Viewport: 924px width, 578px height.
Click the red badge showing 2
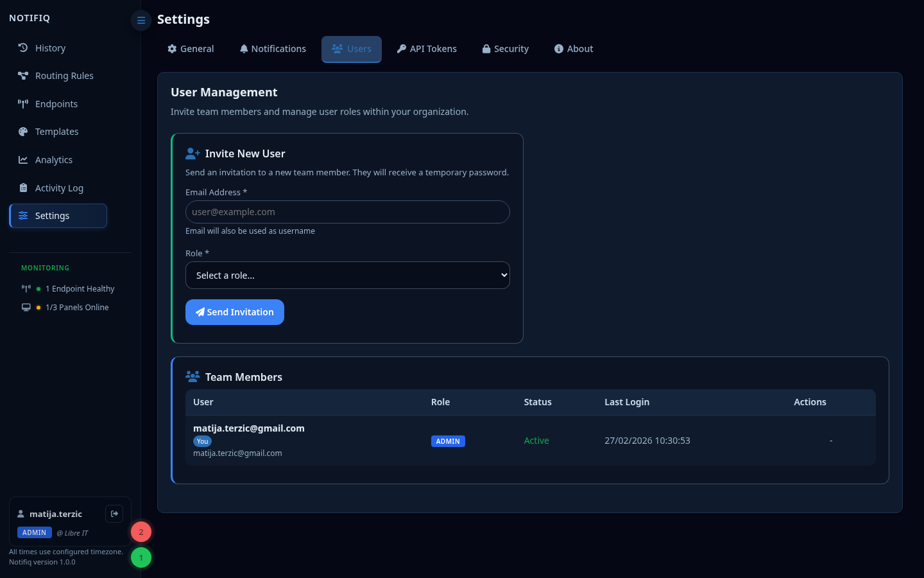[141, 532]
